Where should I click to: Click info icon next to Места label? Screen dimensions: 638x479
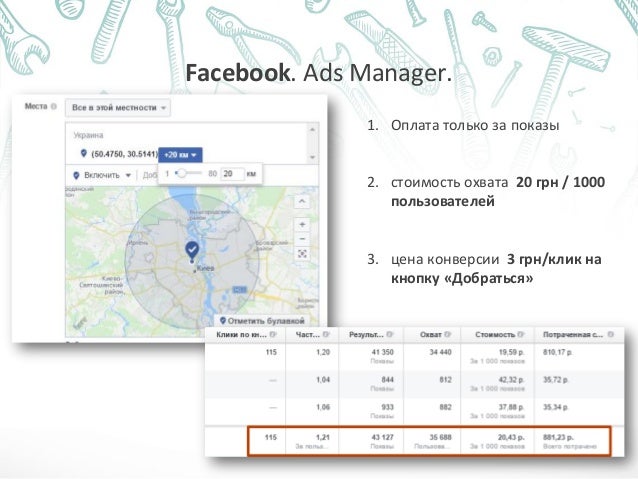54,107
